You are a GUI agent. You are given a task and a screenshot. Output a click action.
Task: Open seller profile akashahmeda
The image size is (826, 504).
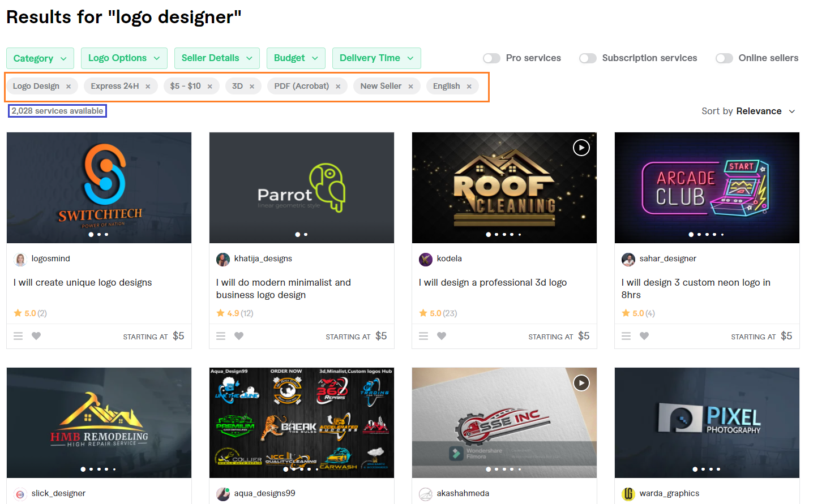(x=463, y=493)
